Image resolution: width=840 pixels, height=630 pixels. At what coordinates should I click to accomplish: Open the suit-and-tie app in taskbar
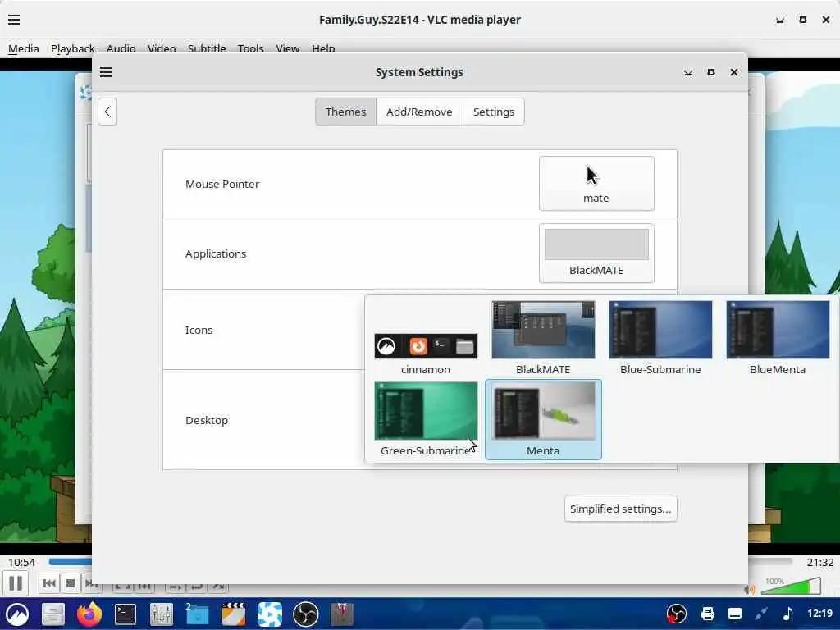342,614
